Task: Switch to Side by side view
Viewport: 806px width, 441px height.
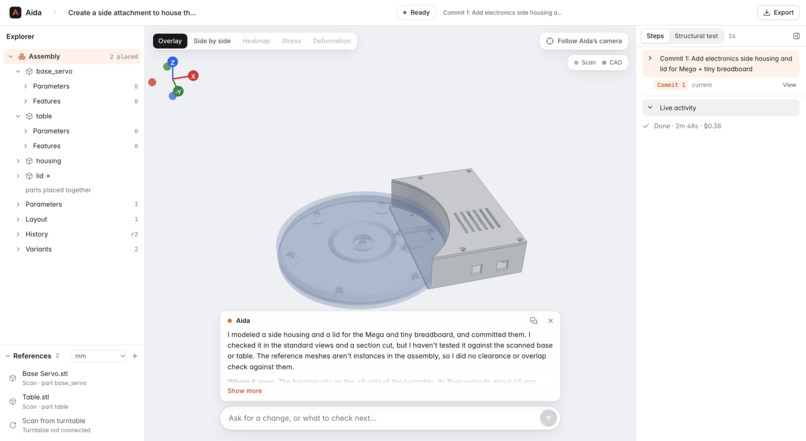Action: 212,41
